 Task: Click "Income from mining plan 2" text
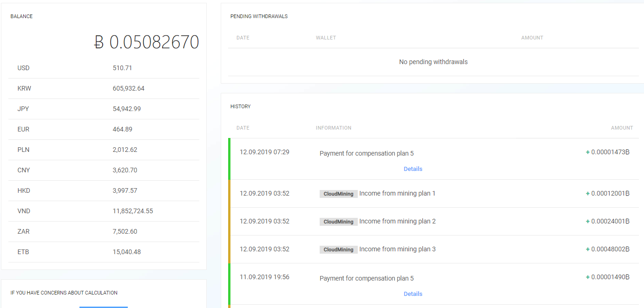coord(397,221)
